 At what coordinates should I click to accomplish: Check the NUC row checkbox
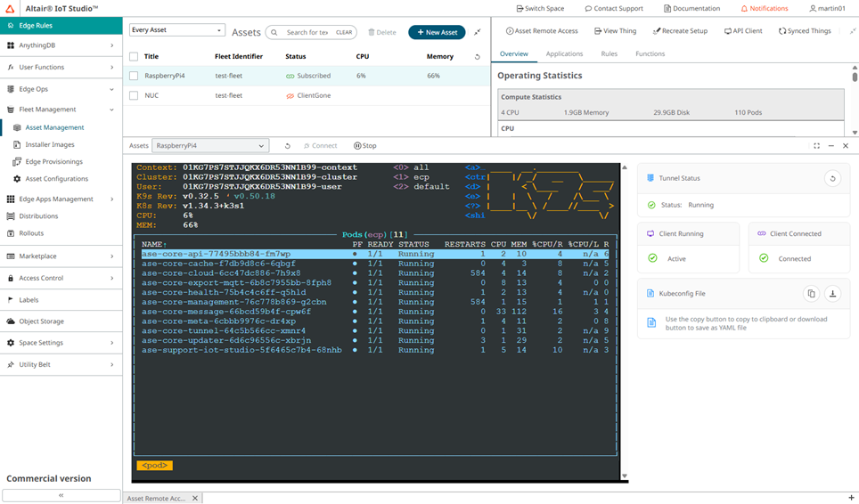click(x=134, y=95)
